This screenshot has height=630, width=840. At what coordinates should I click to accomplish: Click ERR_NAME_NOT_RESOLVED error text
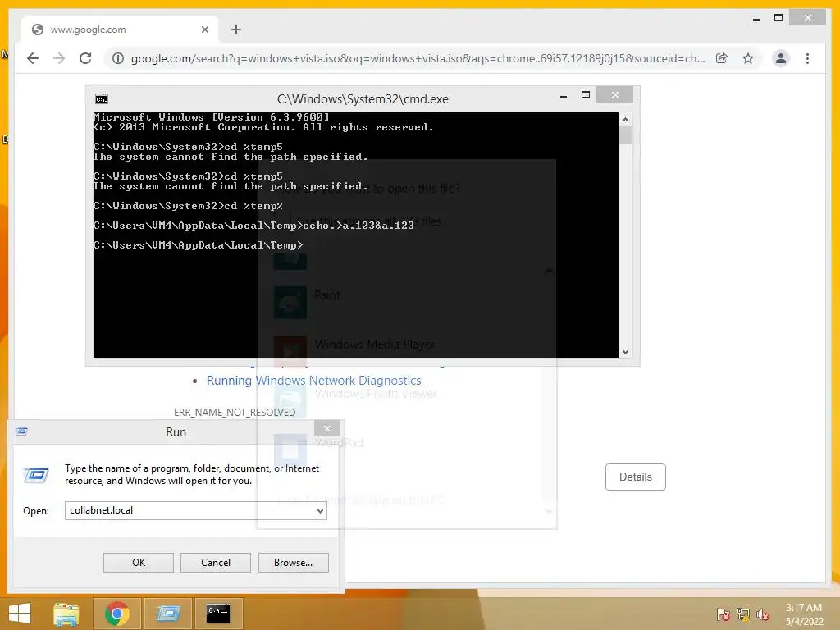(x=235, y=412)
